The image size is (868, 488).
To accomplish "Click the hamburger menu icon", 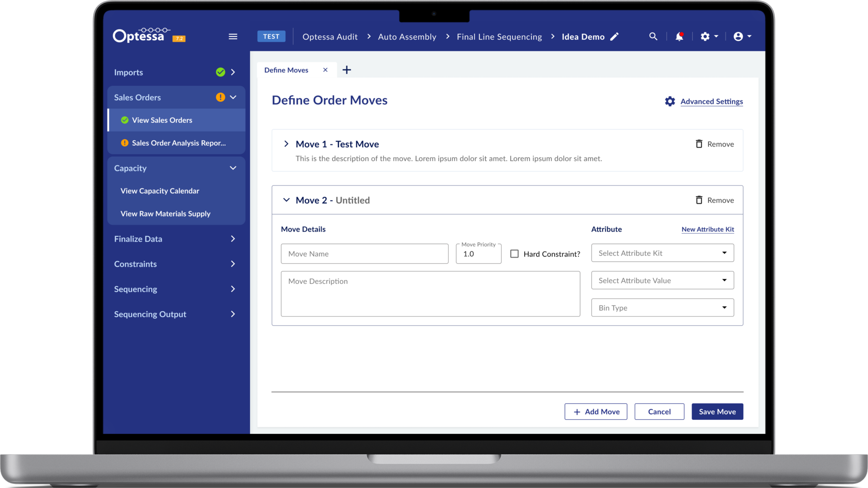I will coord(233,37).
